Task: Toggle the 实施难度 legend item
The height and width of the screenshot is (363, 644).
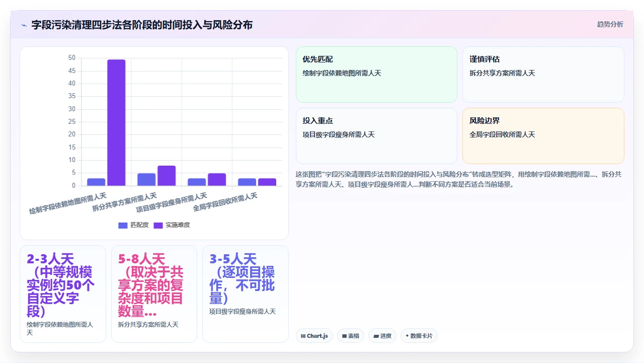Action: tap(172, 225)
